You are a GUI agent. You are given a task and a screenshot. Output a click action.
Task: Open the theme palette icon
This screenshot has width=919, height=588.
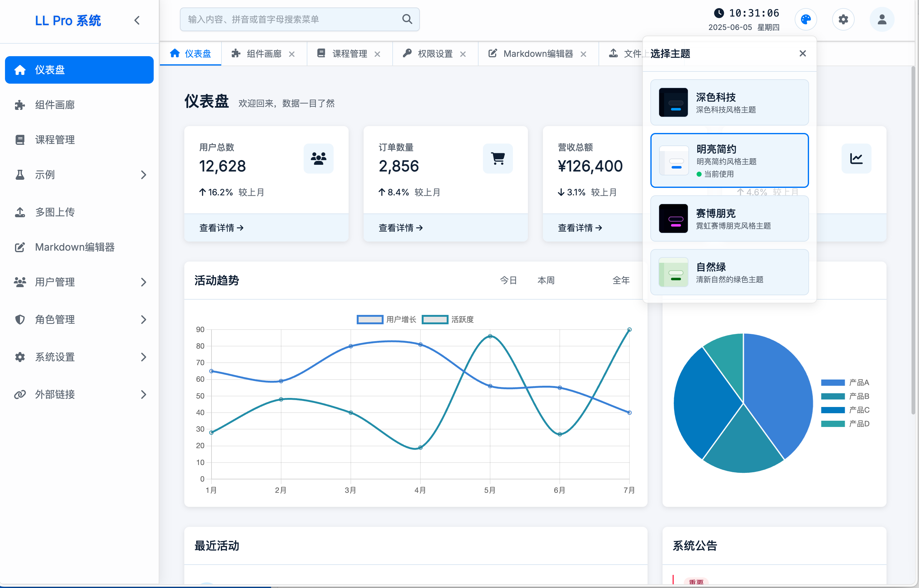(806, 19)
